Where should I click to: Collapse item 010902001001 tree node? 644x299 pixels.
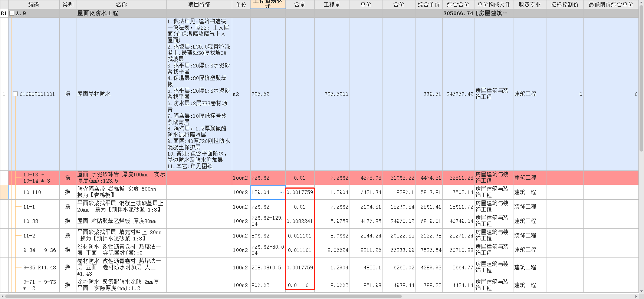click(x=16, y=94)
